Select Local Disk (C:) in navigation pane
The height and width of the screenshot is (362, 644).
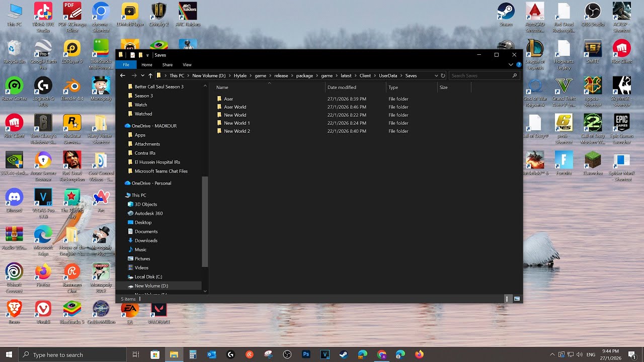(x=148, y=277)
